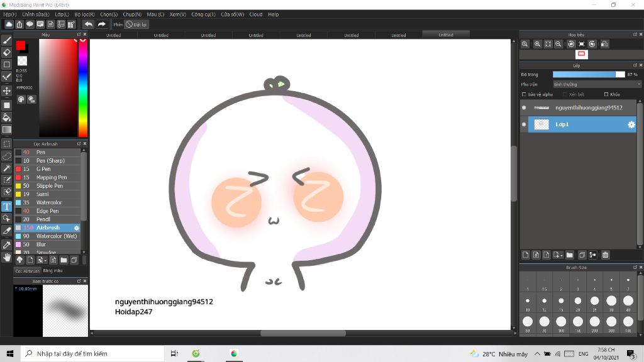644x362 pixels.
Task: Switch to Bảng màu tab
Action: (x=53, y=271)
